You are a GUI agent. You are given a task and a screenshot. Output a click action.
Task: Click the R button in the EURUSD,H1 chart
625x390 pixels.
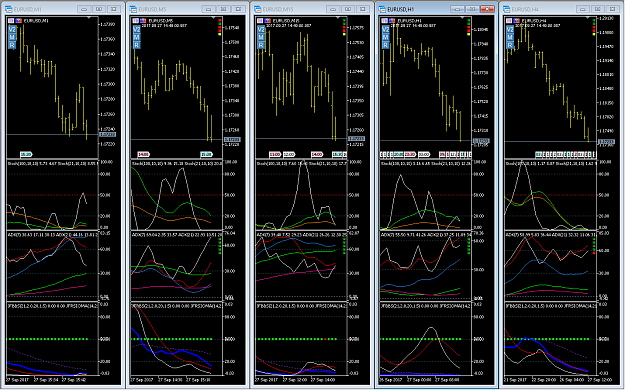[385, 45]
